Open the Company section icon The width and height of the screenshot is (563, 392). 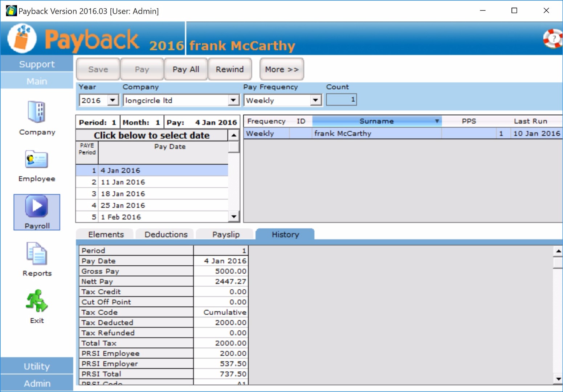tap(37, 112)
